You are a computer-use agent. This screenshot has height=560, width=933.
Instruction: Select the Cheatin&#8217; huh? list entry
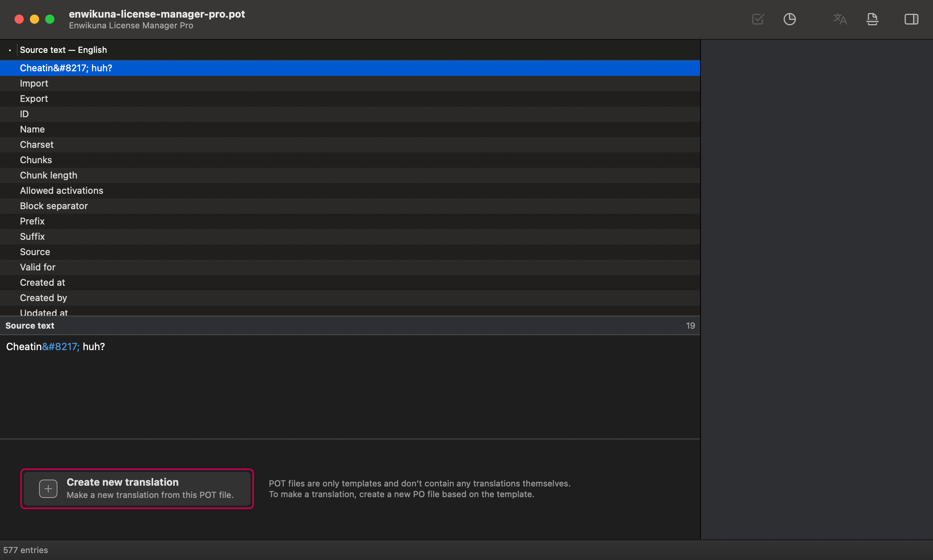coord(350,68)
